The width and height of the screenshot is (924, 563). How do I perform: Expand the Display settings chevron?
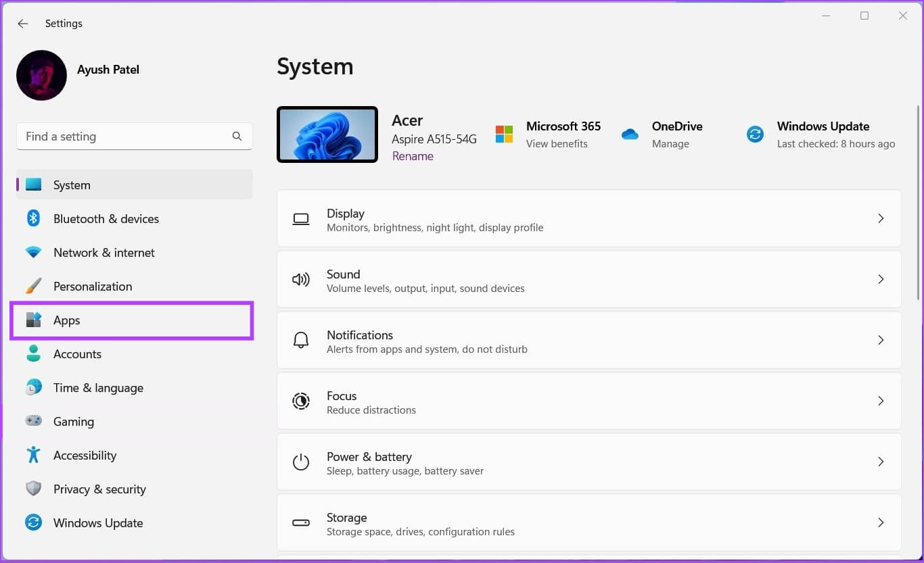point(880,218)
